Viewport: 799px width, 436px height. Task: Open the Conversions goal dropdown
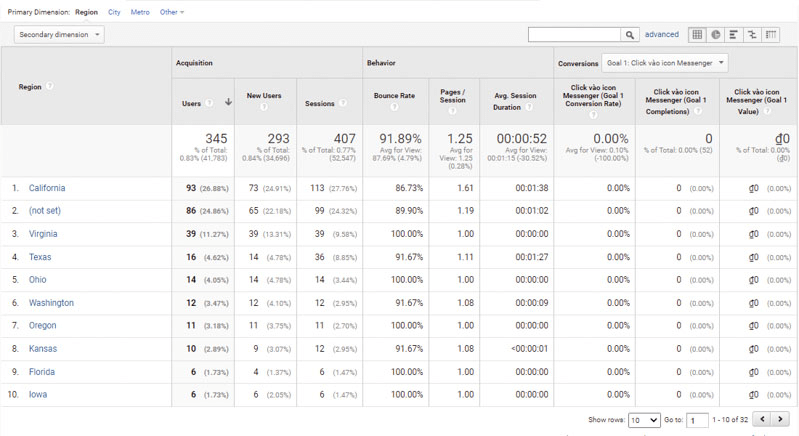(x=664, y=63)
